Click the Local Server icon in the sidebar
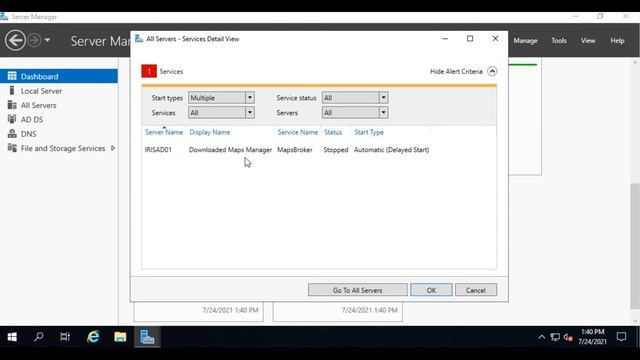 (x=12, y=91)
